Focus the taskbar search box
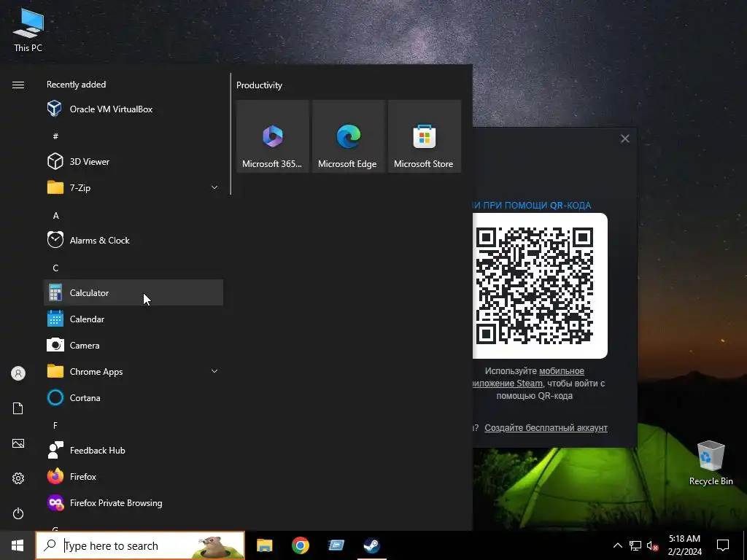Image resolution: width=747 pixels, height=560 pixels. 140,545
